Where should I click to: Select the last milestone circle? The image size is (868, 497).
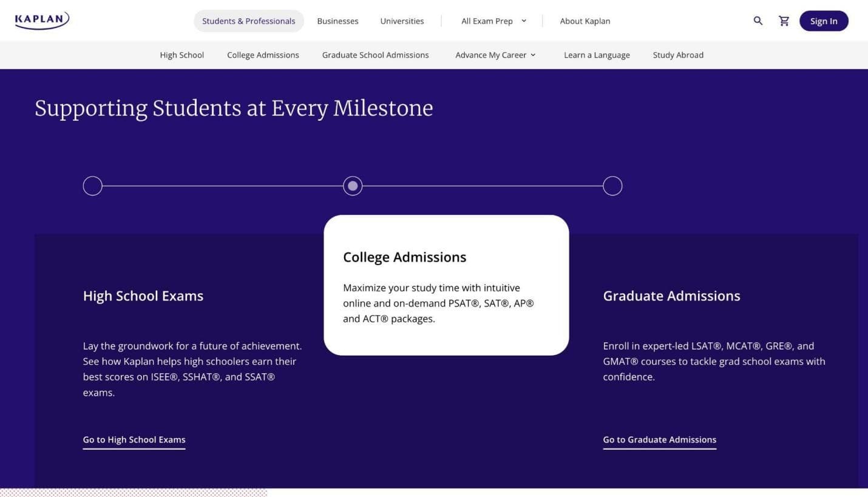(612, 186)
